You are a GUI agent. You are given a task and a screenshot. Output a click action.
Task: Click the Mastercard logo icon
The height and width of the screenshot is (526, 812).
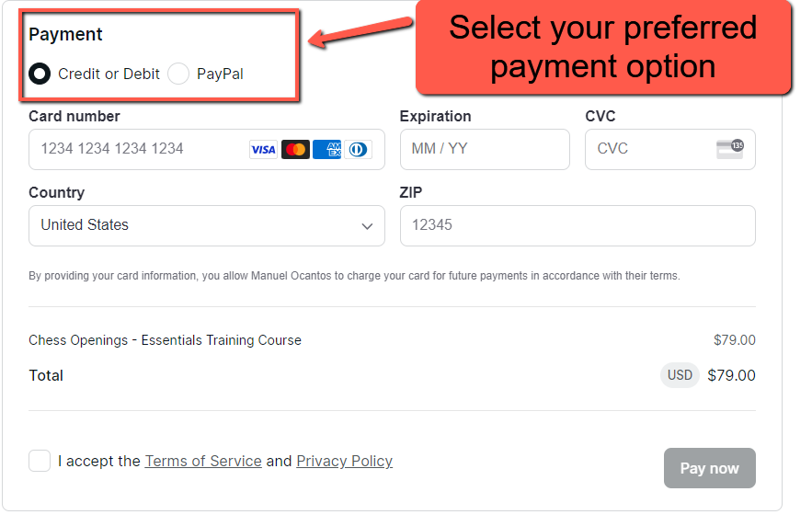[295, 150]
